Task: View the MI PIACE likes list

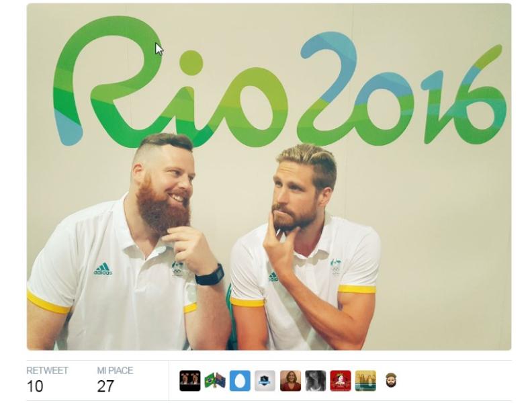Action: 115,370
